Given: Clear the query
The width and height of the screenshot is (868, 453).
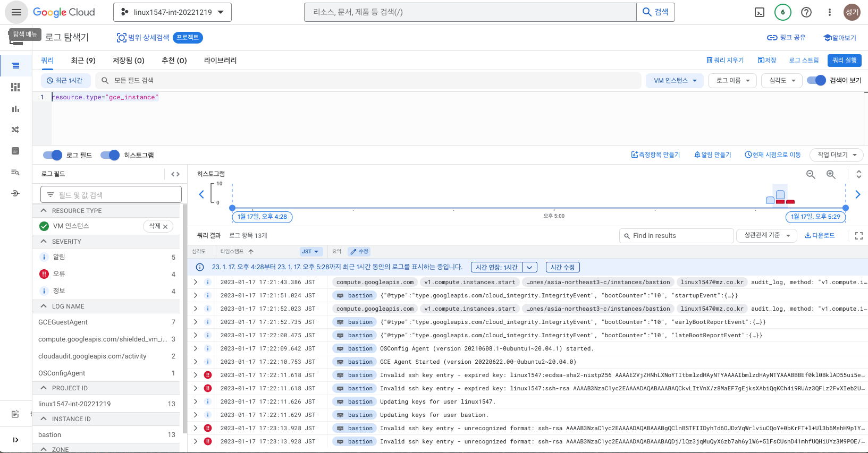Looking at the screenshot, I should coord(725,61).
